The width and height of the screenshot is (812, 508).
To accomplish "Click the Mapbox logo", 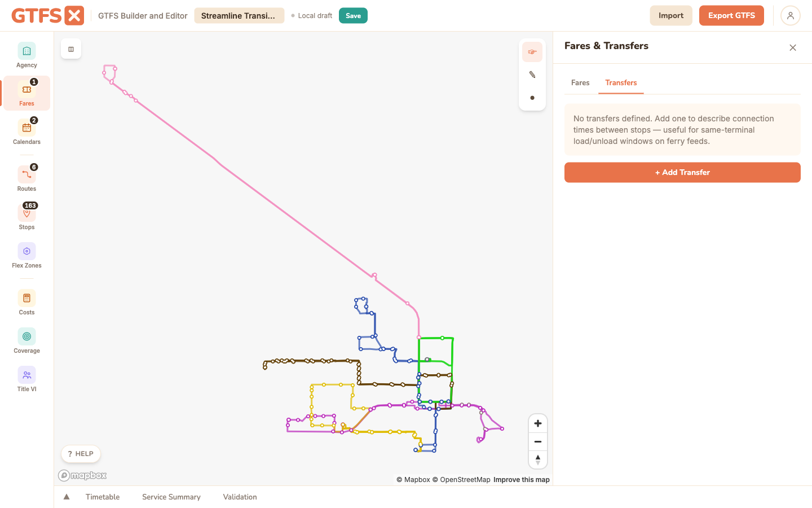I will point(82,475).
